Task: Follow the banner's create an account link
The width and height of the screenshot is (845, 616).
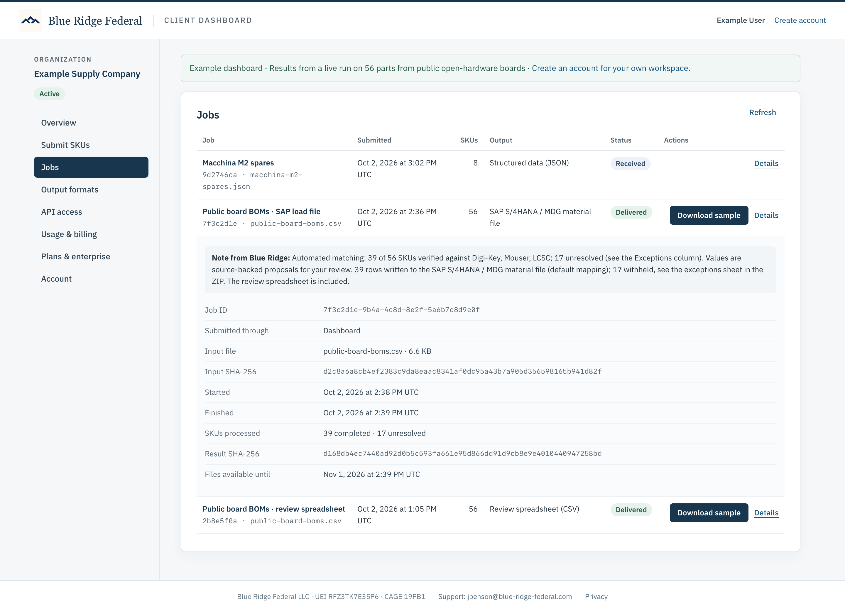Action: [610, 68]
